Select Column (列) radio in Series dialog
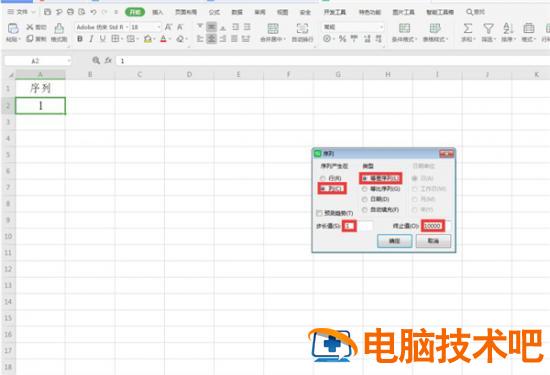The height and width of the screenshot is (375, 550). 323,189
